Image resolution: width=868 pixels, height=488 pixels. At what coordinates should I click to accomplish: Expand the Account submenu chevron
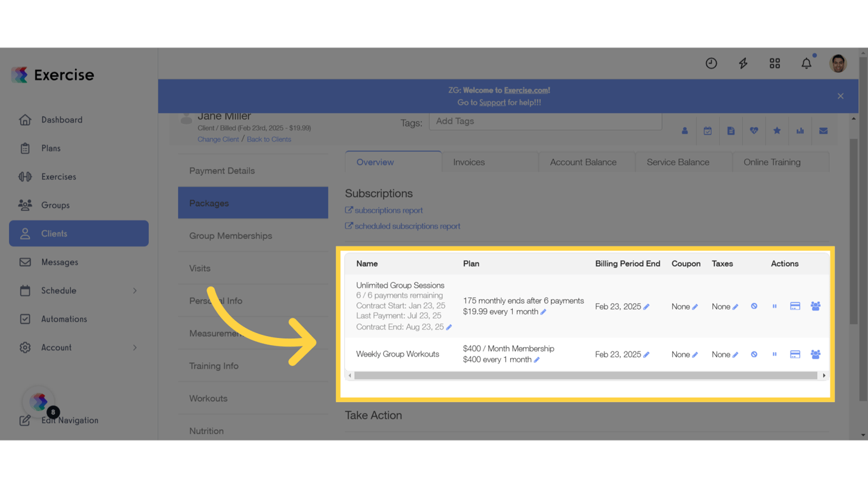click(135, 348)
